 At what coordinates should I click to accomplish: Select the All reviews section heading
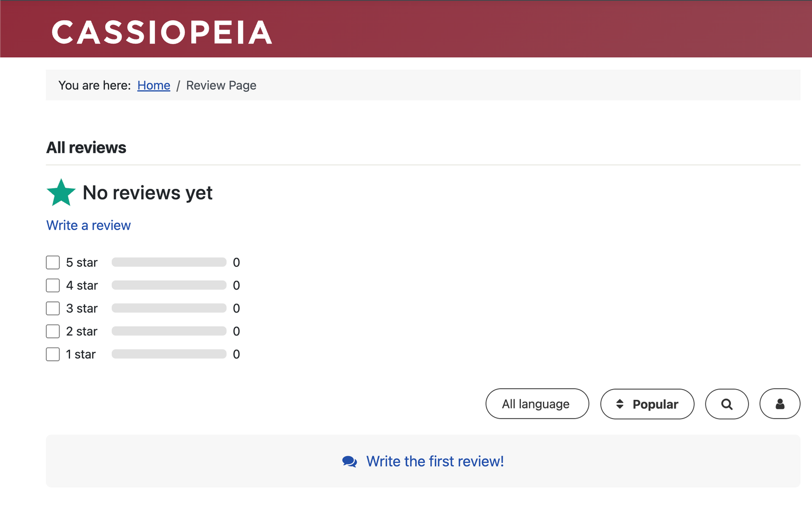tap(86, 148)
